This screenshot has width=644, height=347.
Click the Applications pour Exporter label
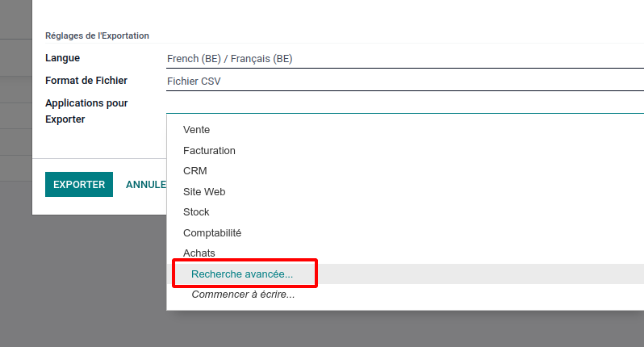(86, 111)
